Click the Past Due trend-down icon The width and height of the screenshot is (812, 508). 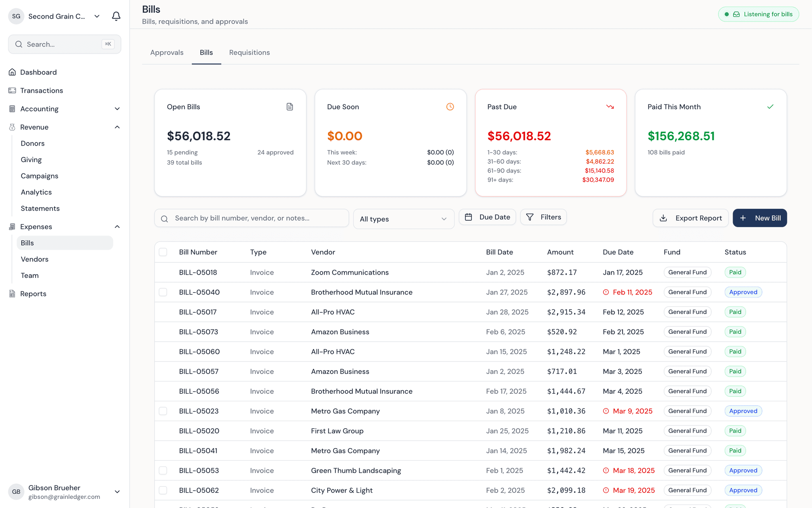[x=610, y=107]
